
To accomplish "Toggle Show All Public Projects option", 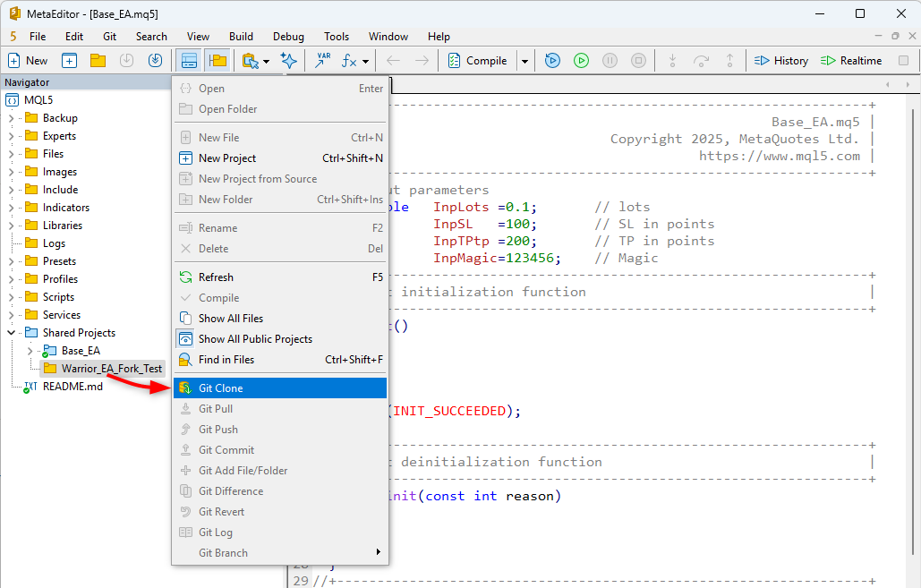I will [x=280, y=339].
